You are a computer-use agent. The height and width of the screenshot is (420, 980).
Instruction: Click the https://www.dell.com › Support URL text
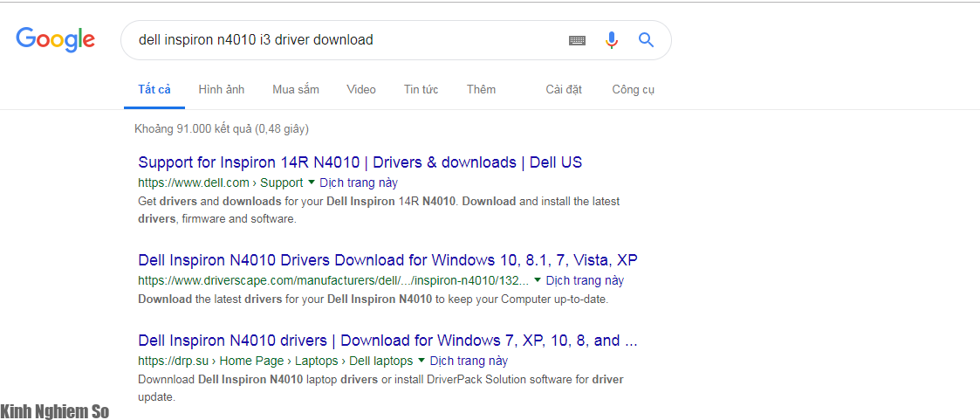click(221, 183)
